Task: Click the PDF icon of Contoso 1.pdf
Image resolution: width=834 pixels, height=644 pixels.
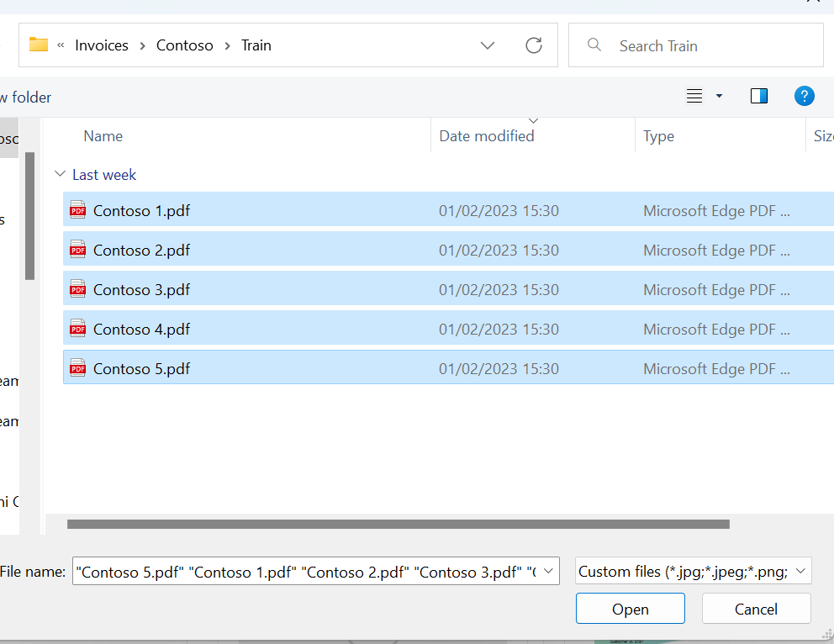Action: (77, 209)
